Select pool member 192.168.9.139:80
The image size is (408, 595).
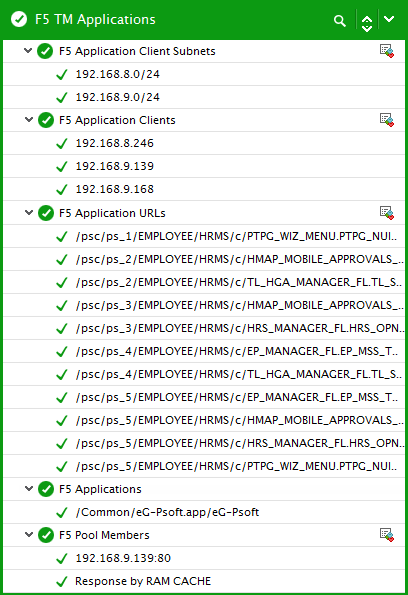[204, 558]
